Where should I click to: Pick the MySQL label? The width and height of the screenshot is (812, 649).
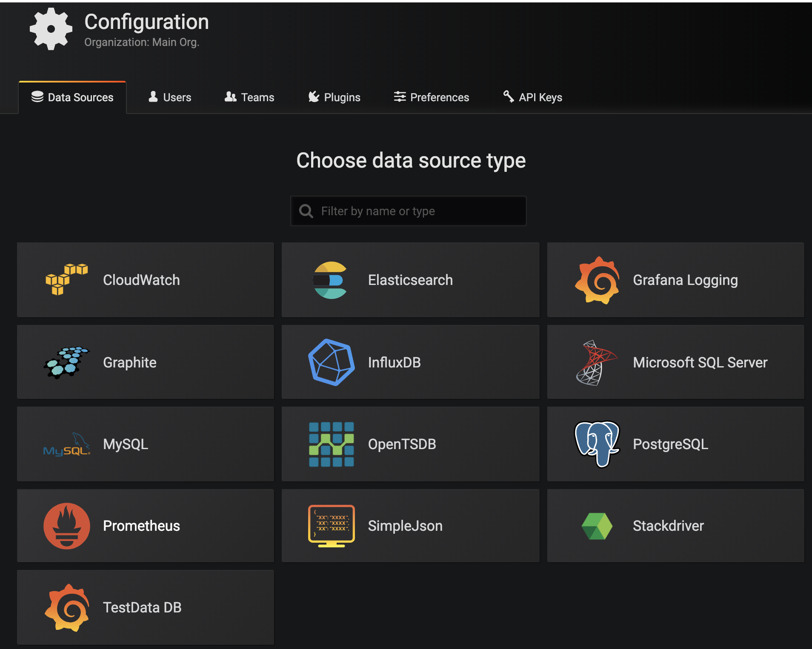point(126,445)
